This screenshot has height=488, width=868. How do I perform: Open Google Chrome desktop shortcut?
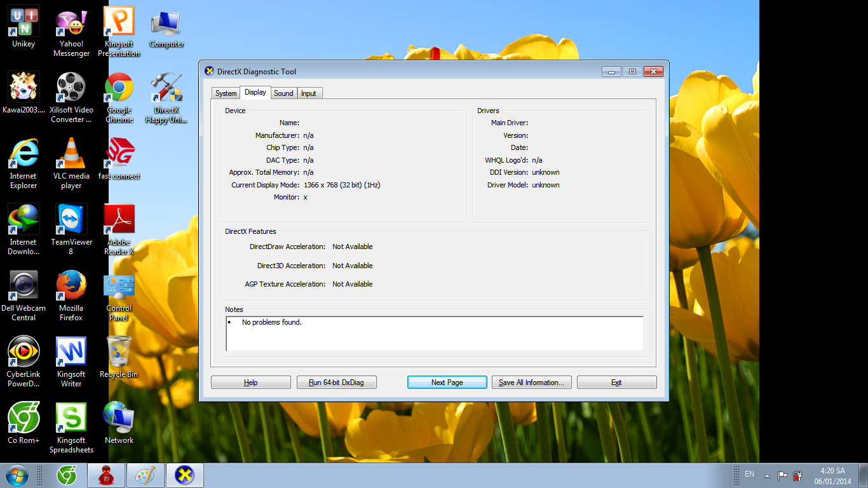click(x=119, y=98)
